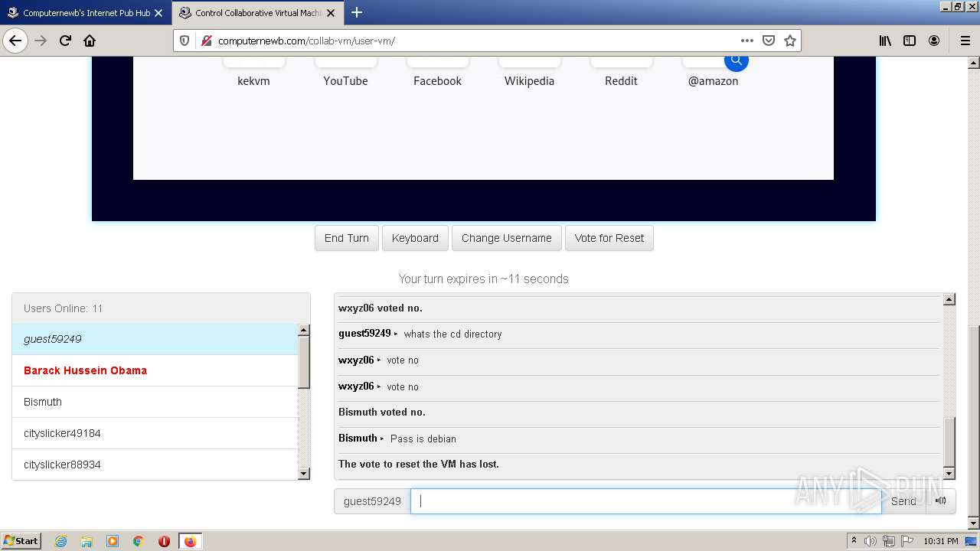
Task: Open a new tab with plus button
Action: point(357,12)
